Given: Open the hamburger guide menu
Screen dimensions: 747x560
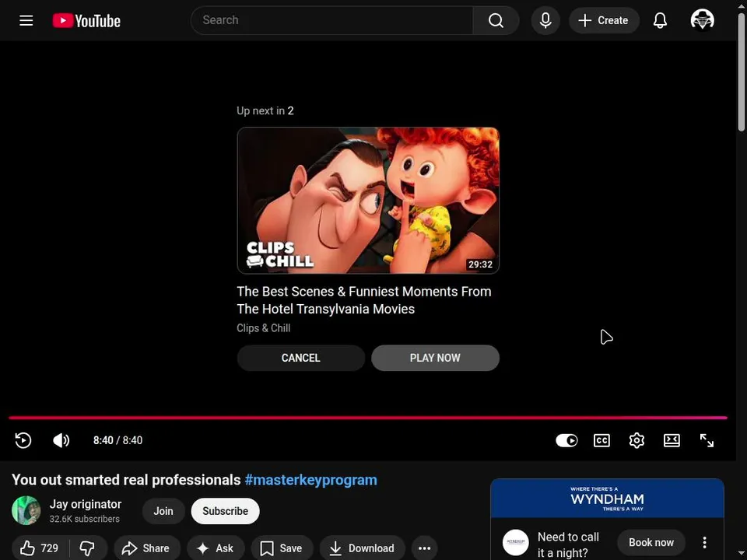Looking at the screenshot, I should click(x=26, y=20).
